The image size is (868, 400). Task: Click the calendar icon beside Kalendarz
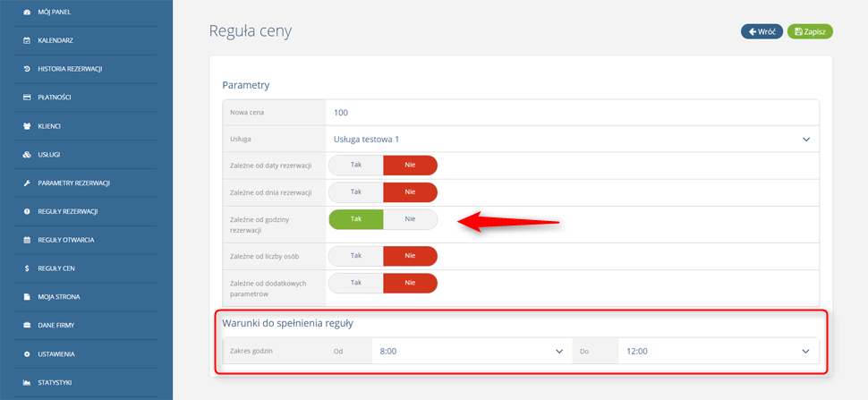click(27, 40)
